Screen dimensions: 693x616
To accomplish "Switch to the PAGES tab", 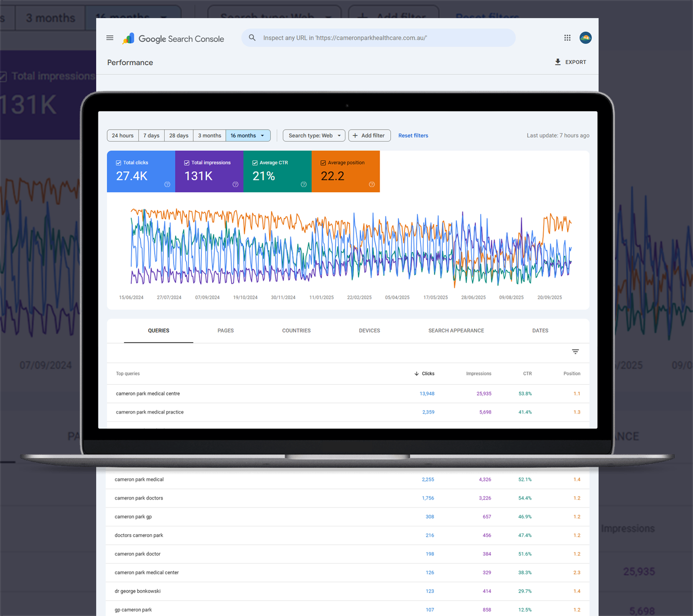I will [x=225, y=331].
